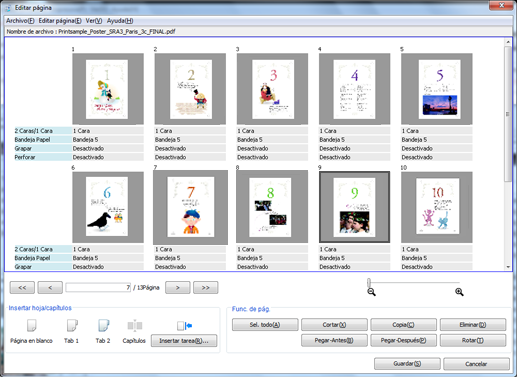
Task: Click the zoom out magnifier icon
Action: tap(371, 292)
